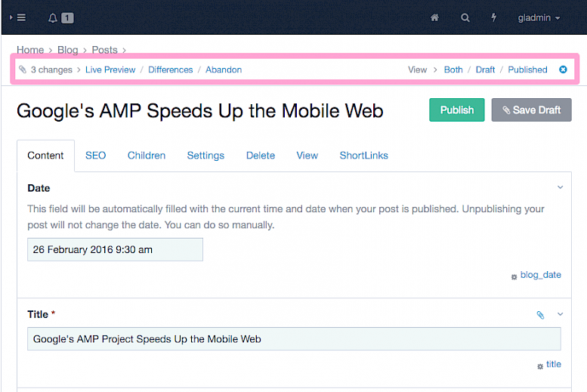587x392 pixels.
Task: Click paperclip icon beside Title field
Action: [x=540, y=315]
